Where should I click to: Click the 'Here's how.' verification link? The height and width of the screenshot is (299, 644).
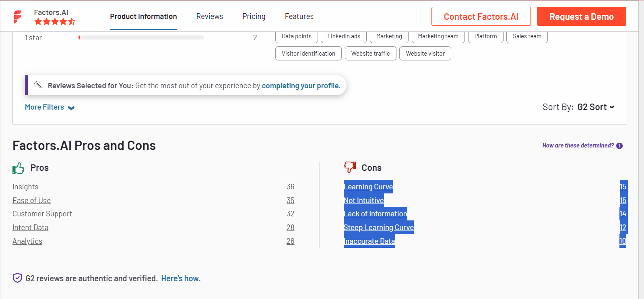181,278
